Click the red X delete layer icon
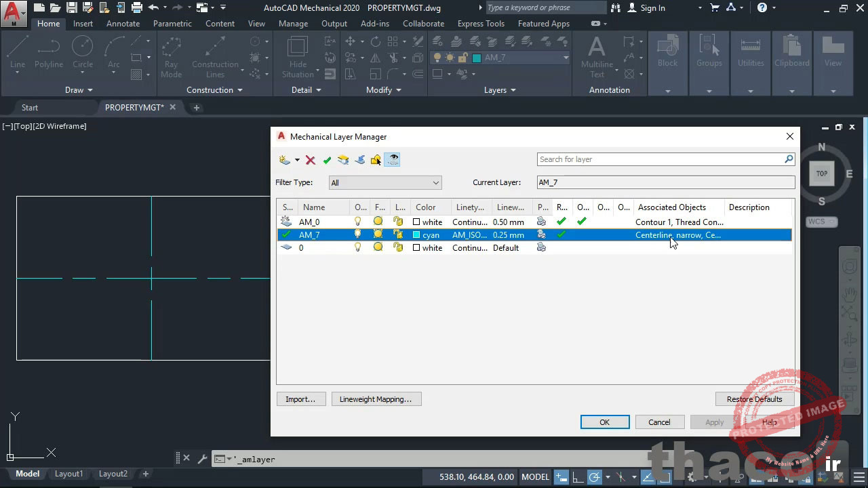 (311, 160)
